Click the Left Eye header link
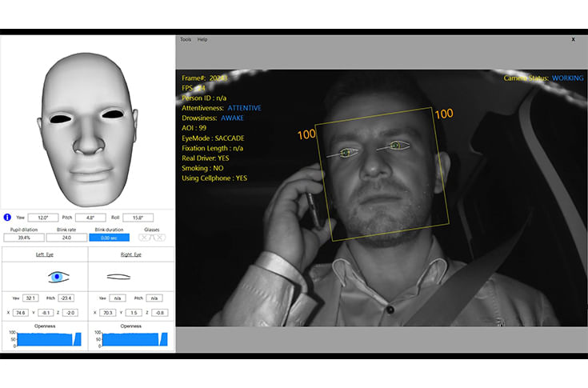The image size is (588, 388). [44, 254]
